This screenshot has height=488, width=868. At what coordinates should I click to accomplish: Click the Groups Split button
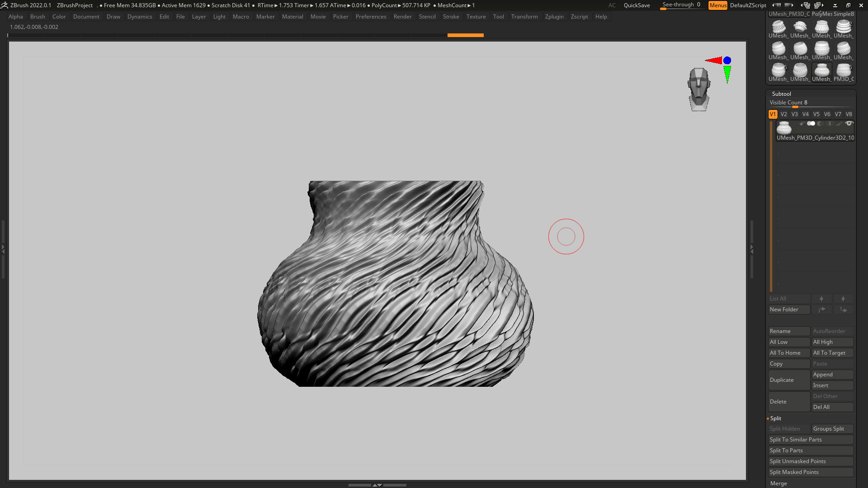coord(832,429)
